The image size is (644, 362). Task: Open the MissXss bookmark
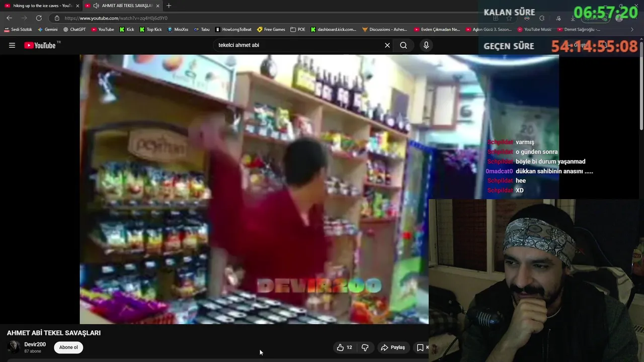click(x=178, y=30)
